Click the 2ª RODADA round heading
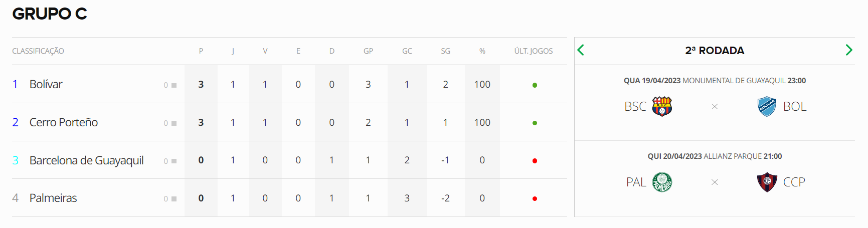 click(x=715, y=50)
